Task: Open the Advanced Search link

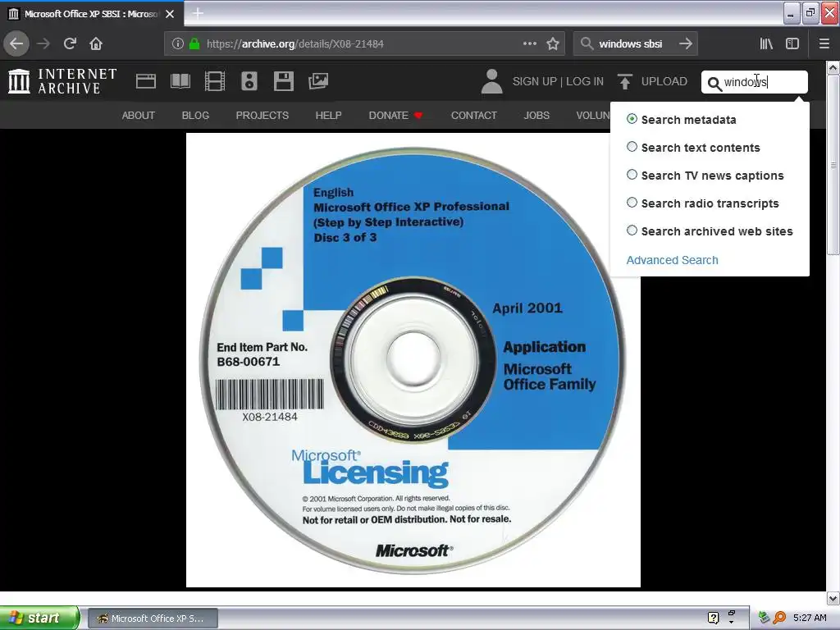Action: [x=673, y=260]
